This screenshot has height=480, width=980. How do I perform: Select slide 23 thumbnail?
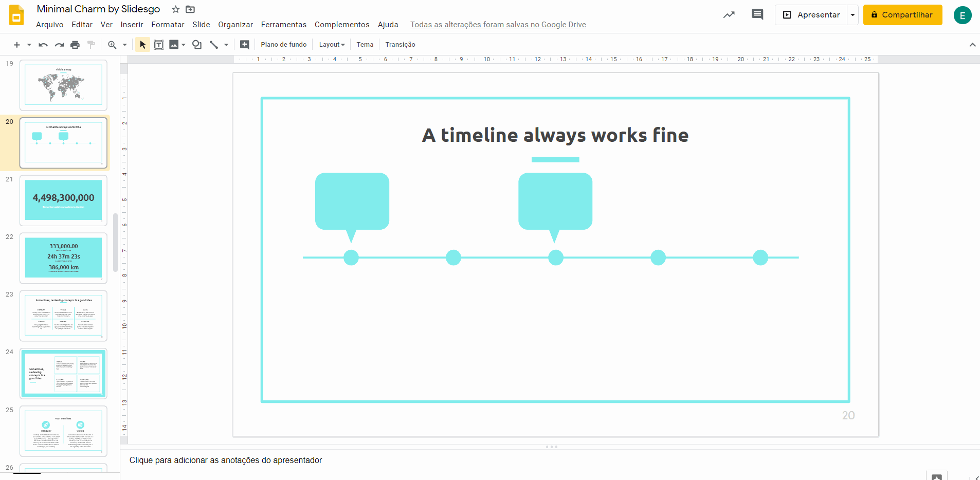click(63, 316)
